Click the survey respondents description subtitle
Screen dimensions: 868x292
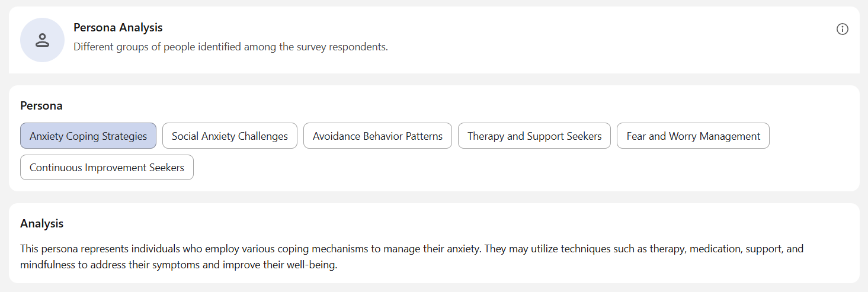pos(230,46)
